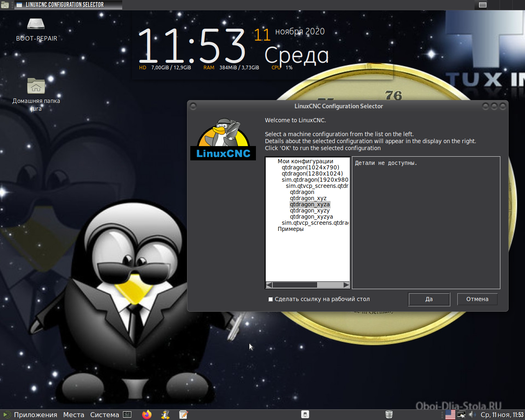Click the LinuxCNC Configuration Selector taskbar button

(68, 5)
